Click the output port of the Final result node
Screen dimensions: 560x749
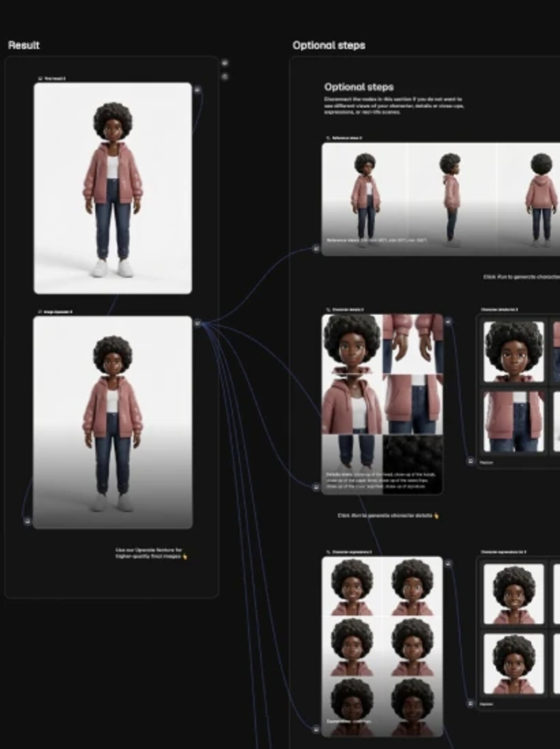point(198,90)
